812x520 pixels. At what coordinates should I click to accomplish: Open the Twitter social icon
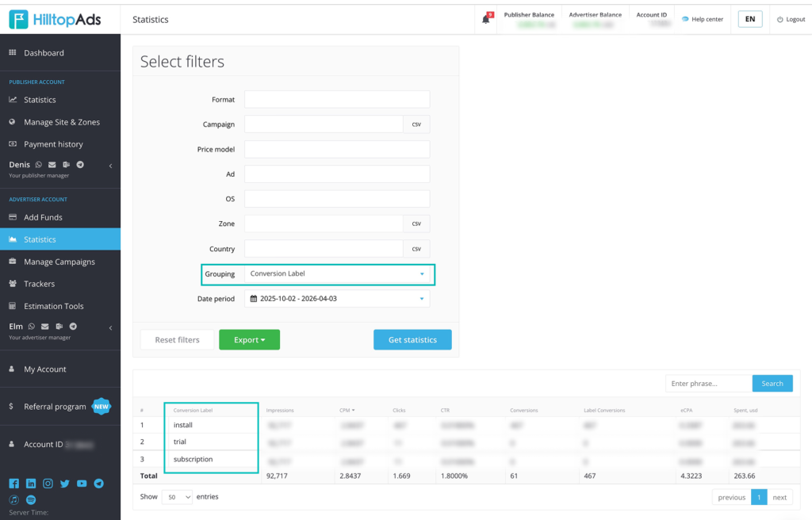coord(65,484)
